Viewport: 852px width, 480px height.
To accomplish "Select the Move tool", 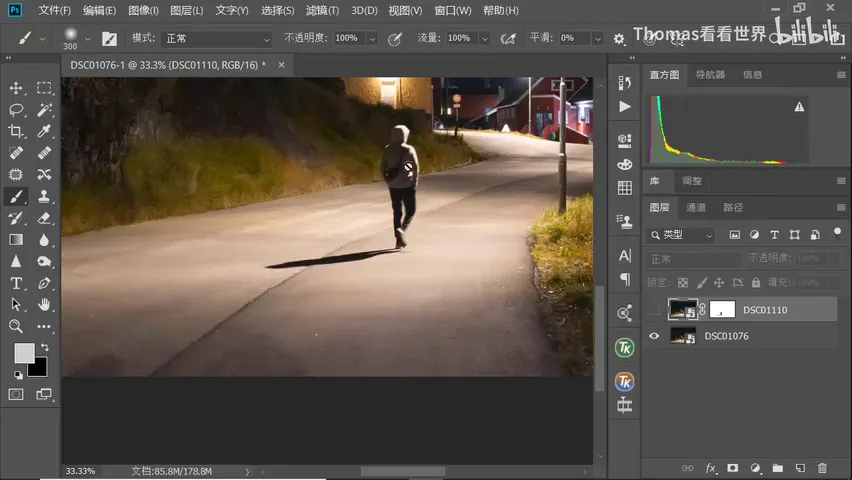I will click(16, 88).
